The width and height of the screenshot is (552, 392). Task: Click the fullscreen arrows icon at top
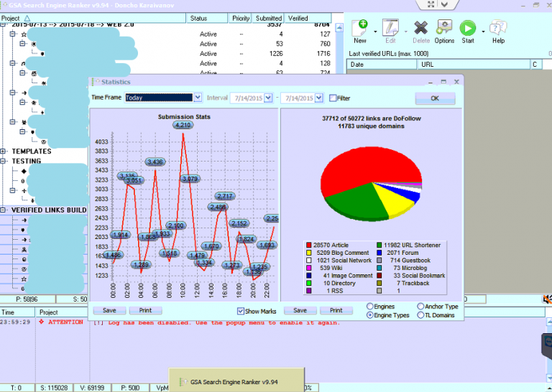click(431, 4)
